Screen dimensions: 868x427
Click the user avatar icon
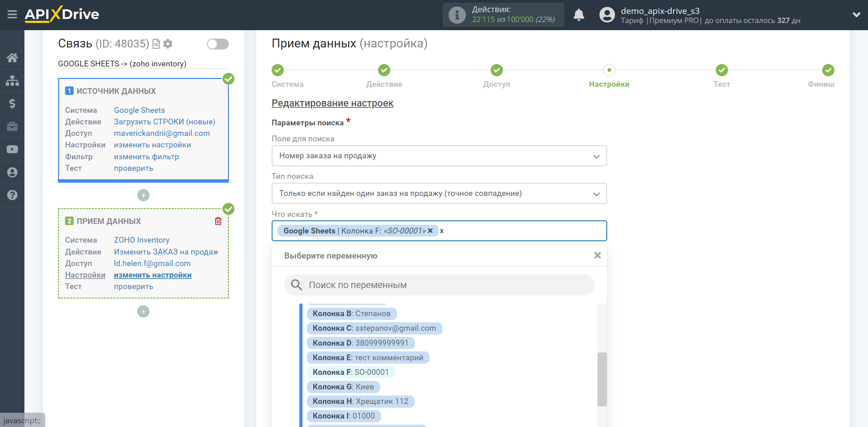[x=607, y=15]
